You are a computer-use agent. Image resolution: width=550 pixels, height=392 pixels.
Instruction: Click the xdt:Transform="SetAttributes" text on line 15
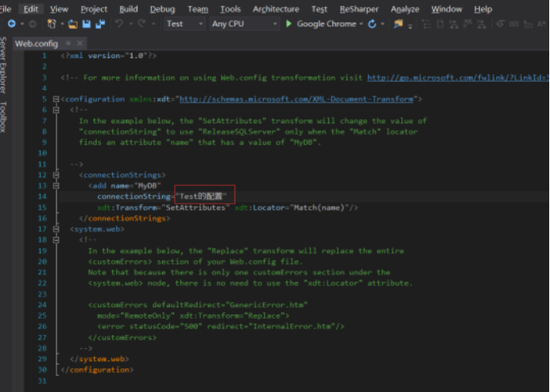coord(163,208)
